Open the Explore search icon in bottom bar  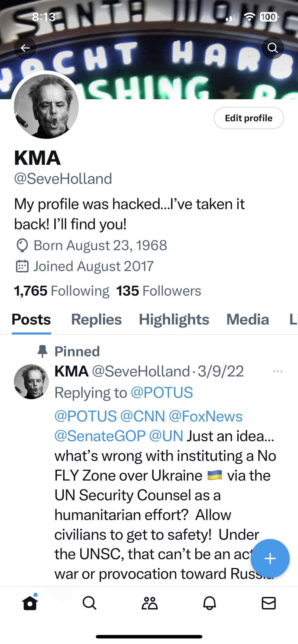tap(90, 603)
